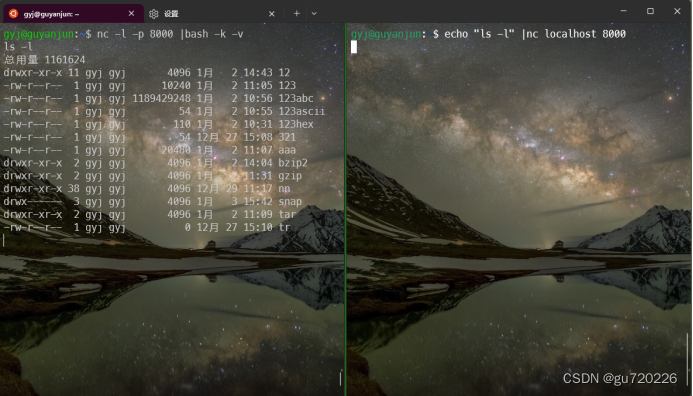Close the 设置 tab
The width and height of the screenshot is (693, 396).
[272, 14]
